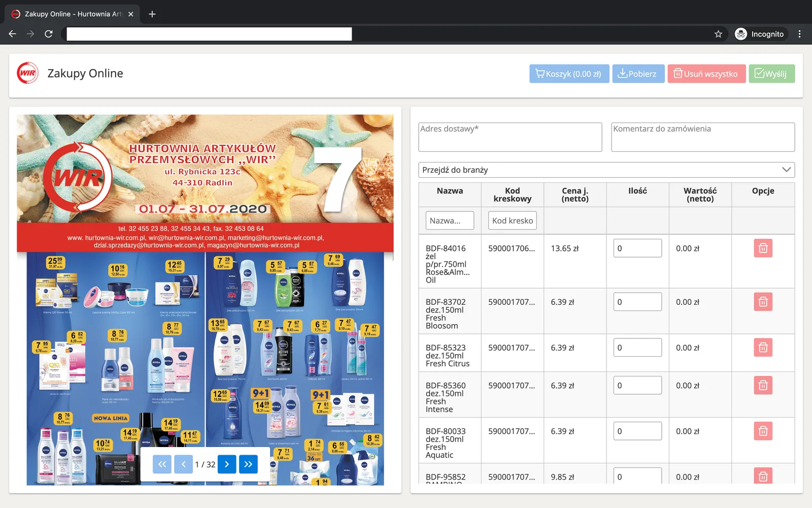Click product name BDF-85323 Fresh Citrus

pos(448,356)
